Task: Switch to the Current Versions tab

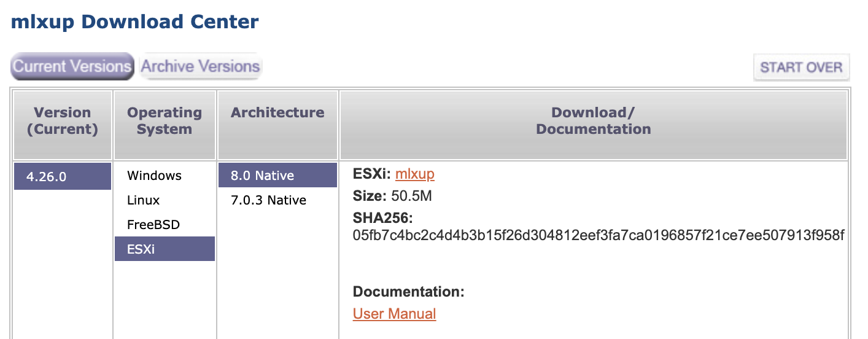Action: coord(72,66)
